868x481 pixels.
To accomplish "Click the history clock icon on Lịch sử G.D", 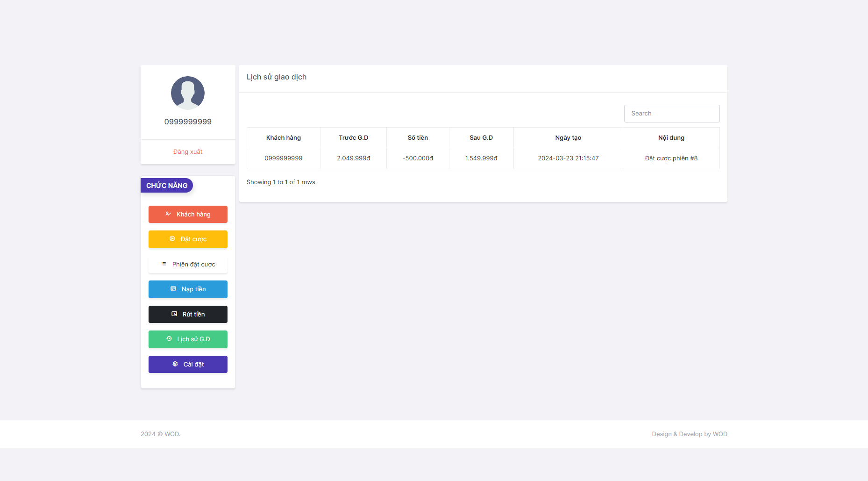I will (169, 339).
